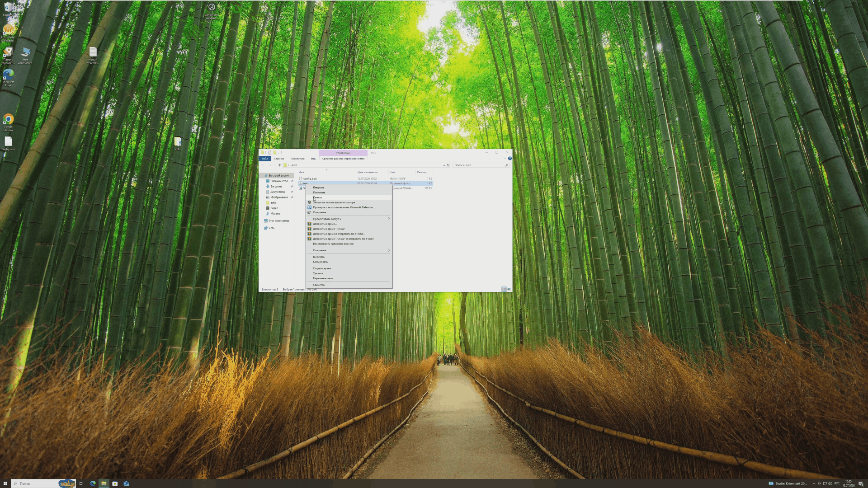868x488 pixels.
Task: Open Microsoft Edge in the taskbar
Action: (x=93, y=483)
